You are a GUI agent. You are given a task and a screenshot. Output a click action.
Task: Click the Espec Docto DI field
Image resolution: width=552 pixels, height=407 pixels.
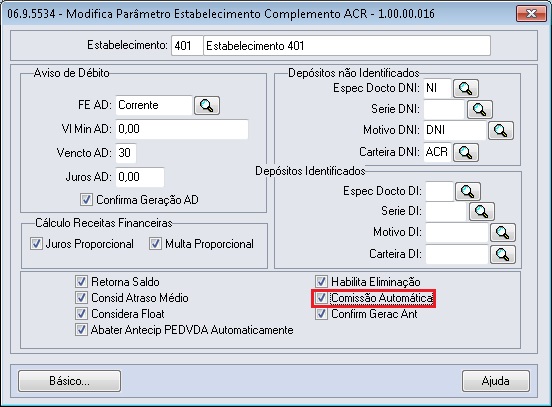click(x=439, y=191)
